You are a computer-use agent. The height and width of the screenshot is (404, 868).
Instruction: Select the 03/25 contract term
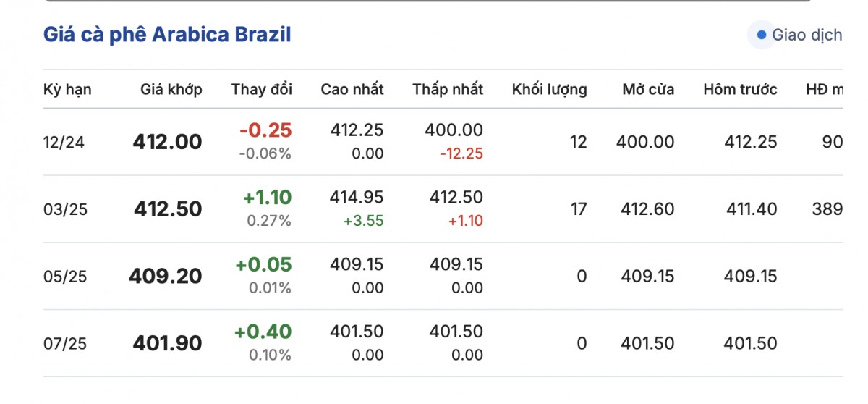[64, 210]
